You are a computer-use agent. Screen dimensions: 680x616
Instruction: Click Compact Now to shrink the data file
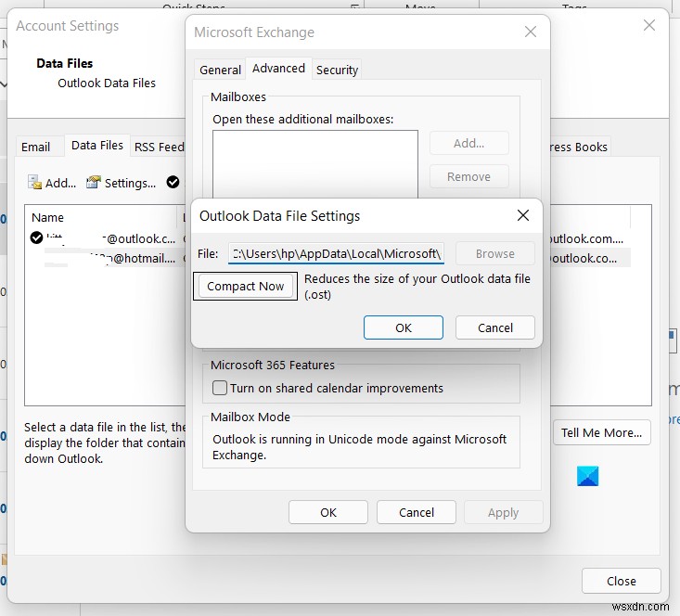[x=245, y=287]
